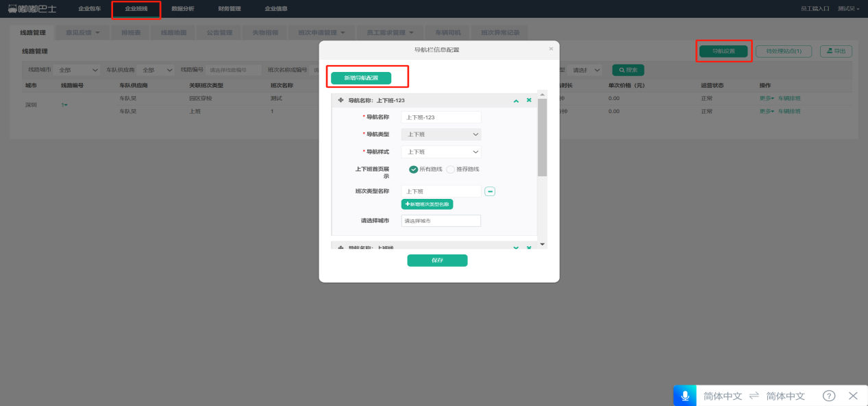Click the microphone icon in translation bar
Screen dimensions: 868x406
tap(684, 396)
